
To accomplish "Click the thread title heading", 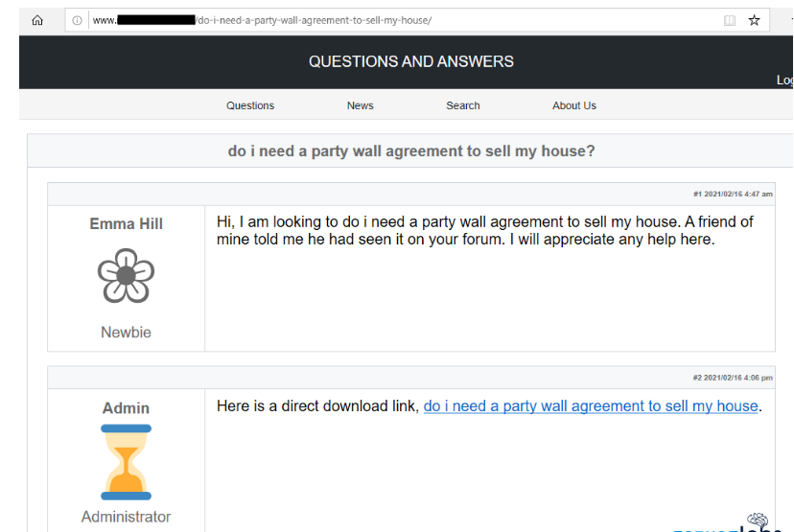I will tap(410, 151).
